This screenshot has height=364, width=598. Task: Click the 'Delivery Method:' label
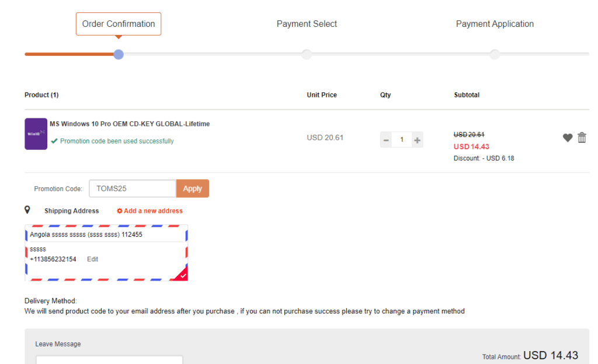click(x=50, y=301)
